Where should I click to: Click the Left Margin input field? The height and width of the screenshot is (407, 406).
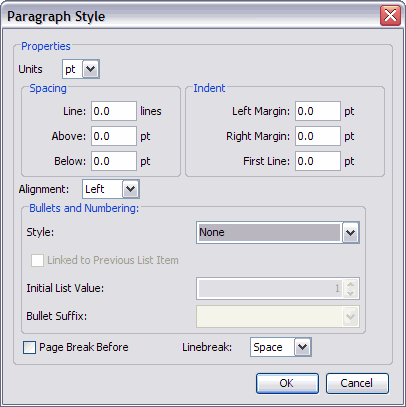[318, 111]
